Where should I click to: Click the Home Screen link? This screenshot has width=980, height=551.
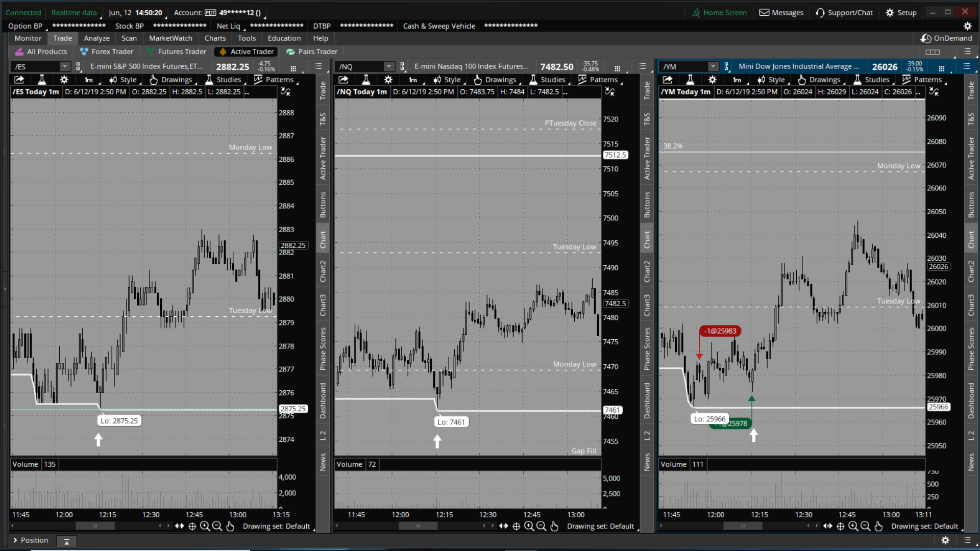(x=719, y=13)
